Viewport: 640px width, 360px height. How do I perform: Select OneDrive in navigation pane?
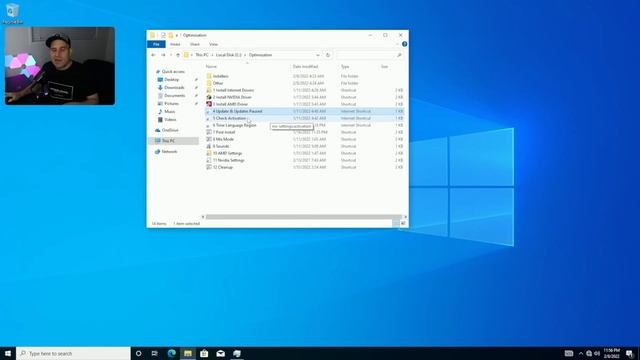click(170, 130)
